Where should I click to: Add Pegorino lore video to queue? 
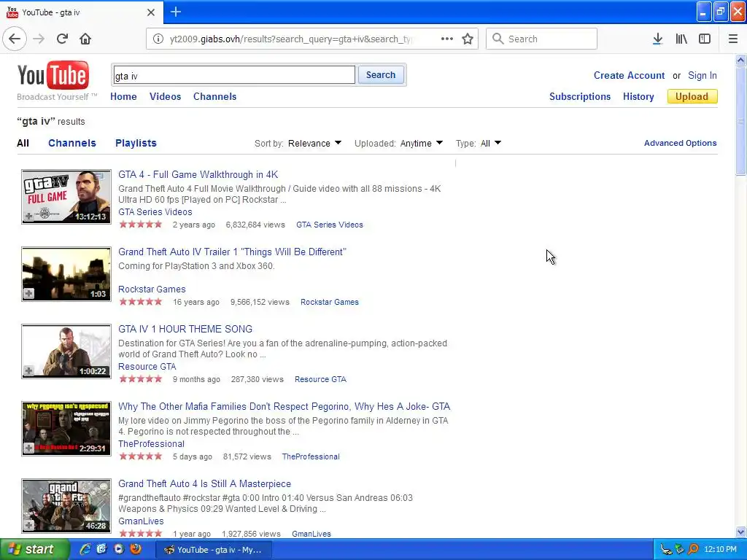coord(29,448)
